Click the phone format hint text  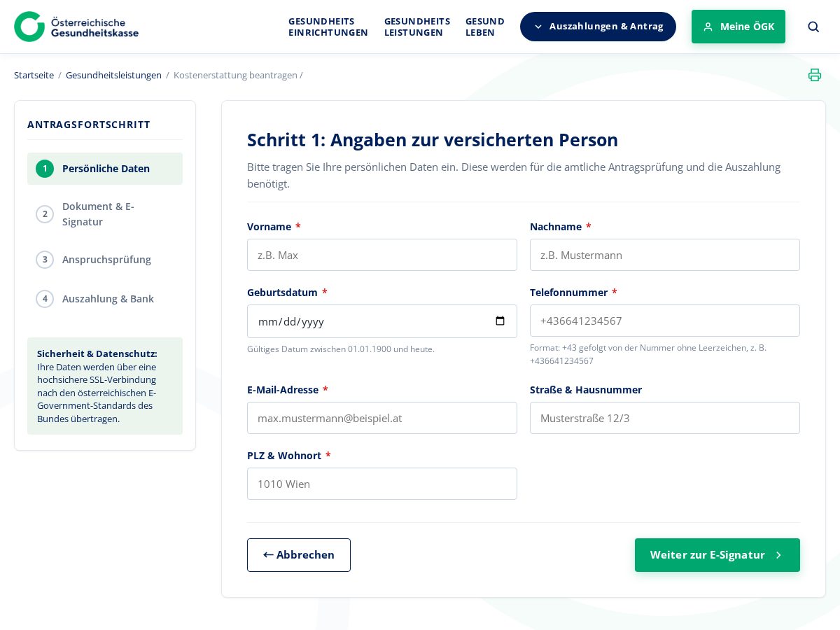tap(648, 354)
